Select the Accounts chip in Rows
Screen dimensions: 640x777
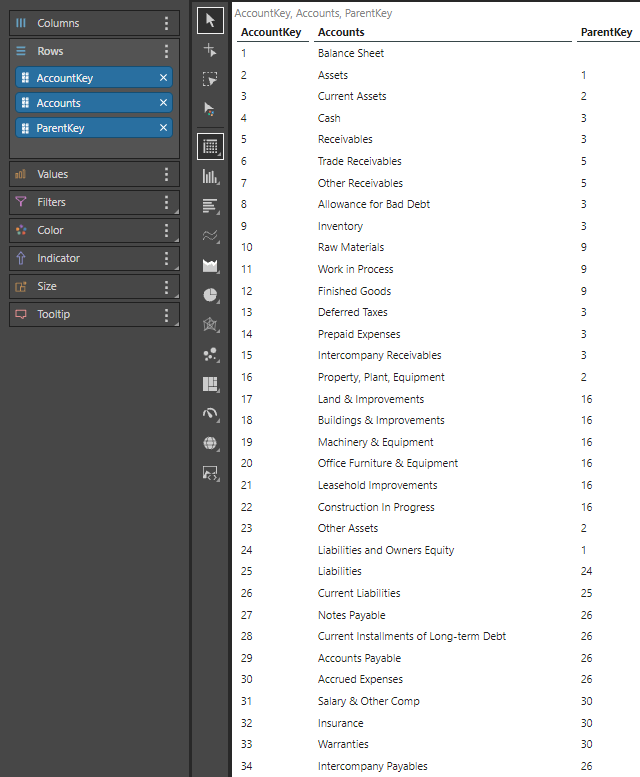94,103
